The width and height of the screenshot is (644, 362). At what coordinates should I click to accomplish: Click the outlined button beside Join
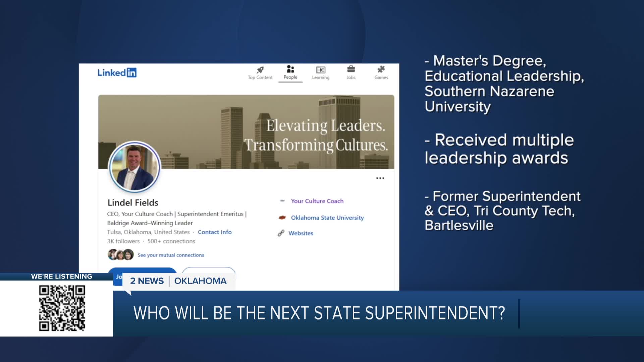coord(209,270)
